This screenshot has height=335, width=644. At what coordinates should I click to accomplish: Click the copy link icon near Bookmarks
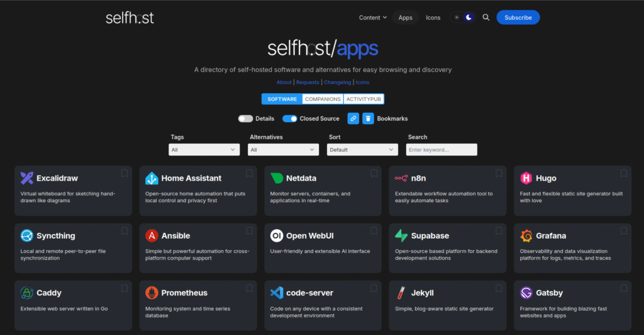coord(353,118)
